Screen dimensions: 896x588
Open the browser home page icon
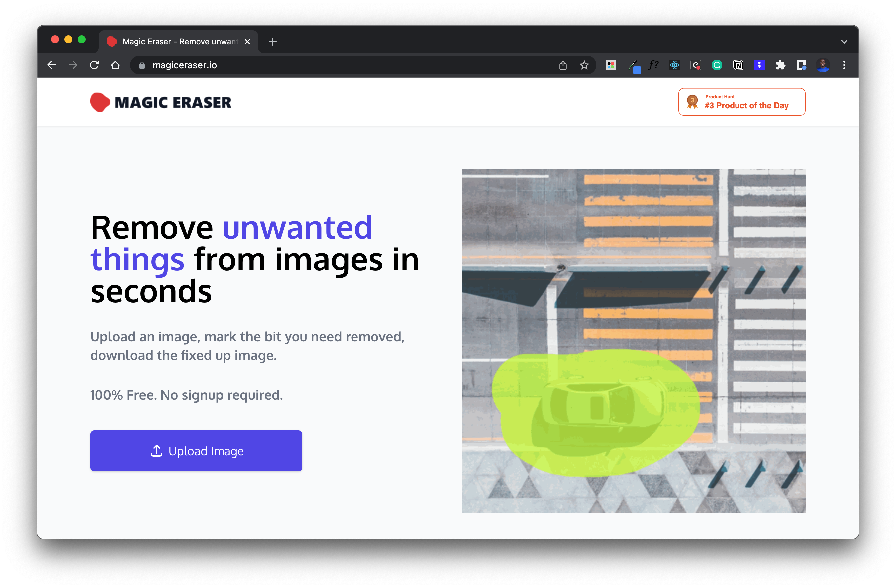[x=115, y=65]
